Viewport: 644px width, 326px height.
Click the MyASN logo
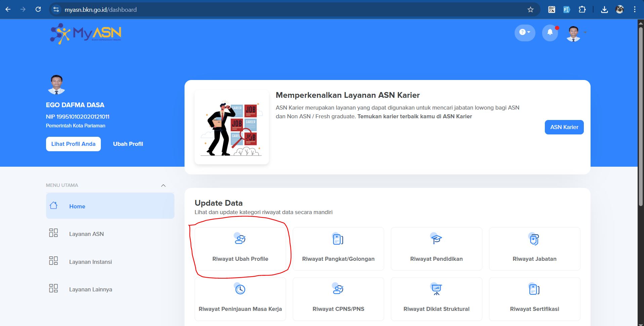coord(86,34)
